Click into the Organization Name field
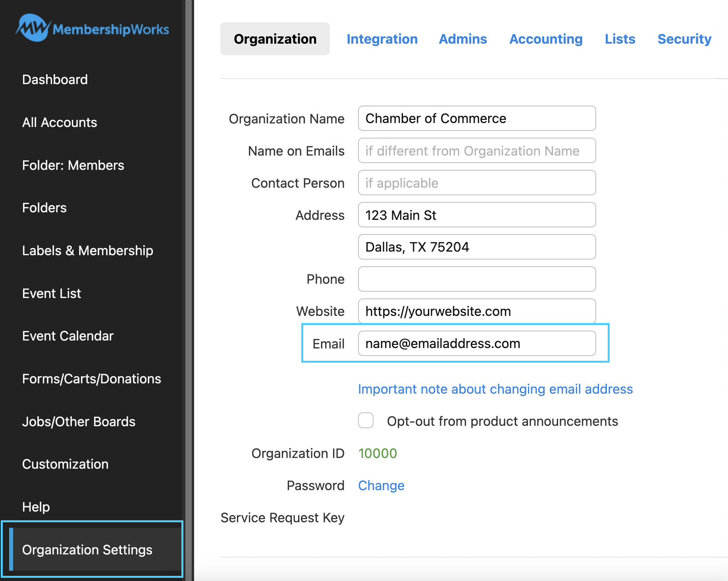 (x=476, y=118)
